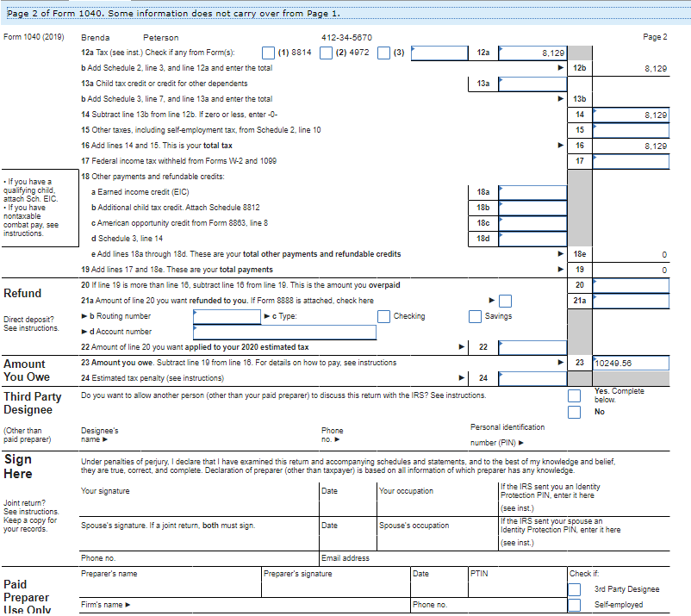Screen dimensions: 691x616
Task: Click the Firm's name area
Action: (x=245, y=606)
